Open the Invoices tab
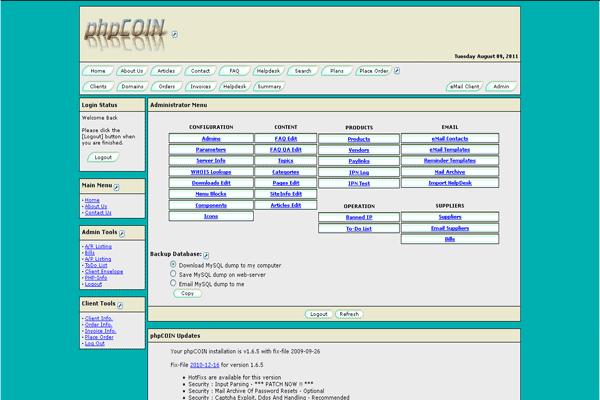 201,87
